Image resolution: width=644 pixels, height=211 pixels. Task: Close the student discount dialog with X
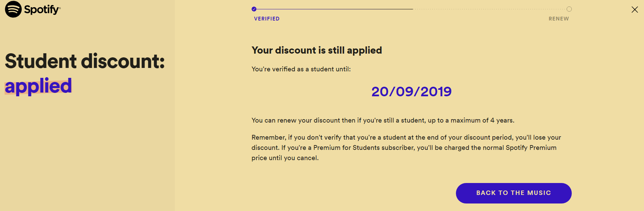[x=634, y=10]
